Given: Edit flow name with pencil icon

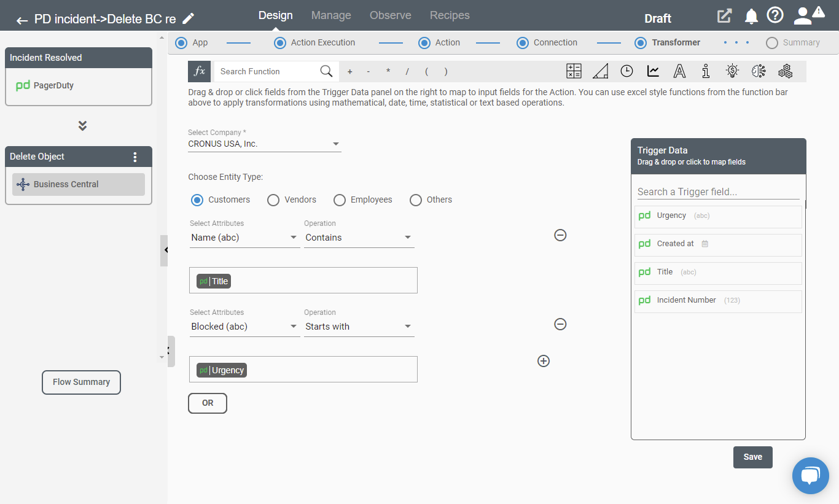Looking at the screenshot, I should click(189, 19).
